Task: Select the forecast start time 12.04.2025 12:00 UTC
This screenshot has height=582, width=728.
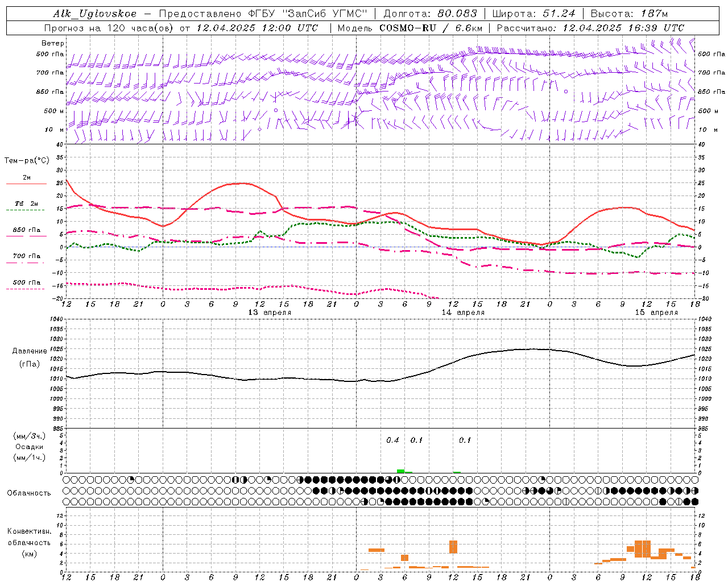Action: tap(259, 28)
